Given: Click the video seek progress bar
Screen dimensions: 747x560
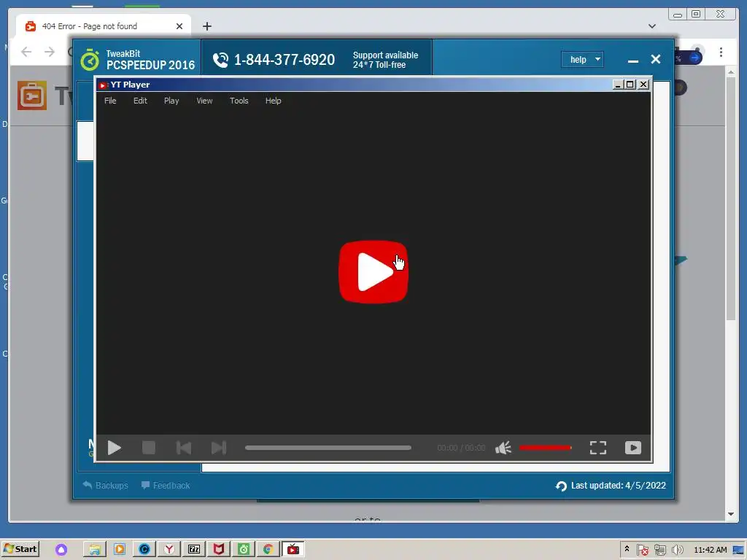Looking at the screenshot, I should pos(328,448).
